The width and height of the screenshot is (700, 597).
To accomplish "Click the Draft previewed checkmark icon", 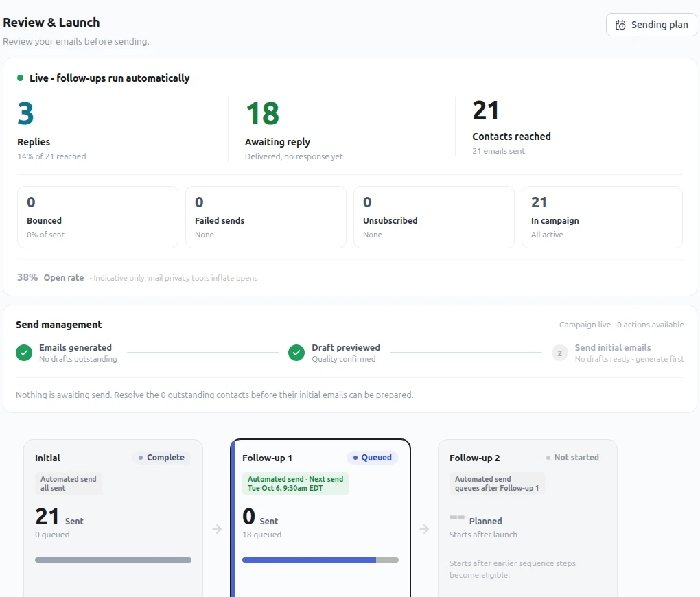I will pyautogui.click(x=296, y=353).
